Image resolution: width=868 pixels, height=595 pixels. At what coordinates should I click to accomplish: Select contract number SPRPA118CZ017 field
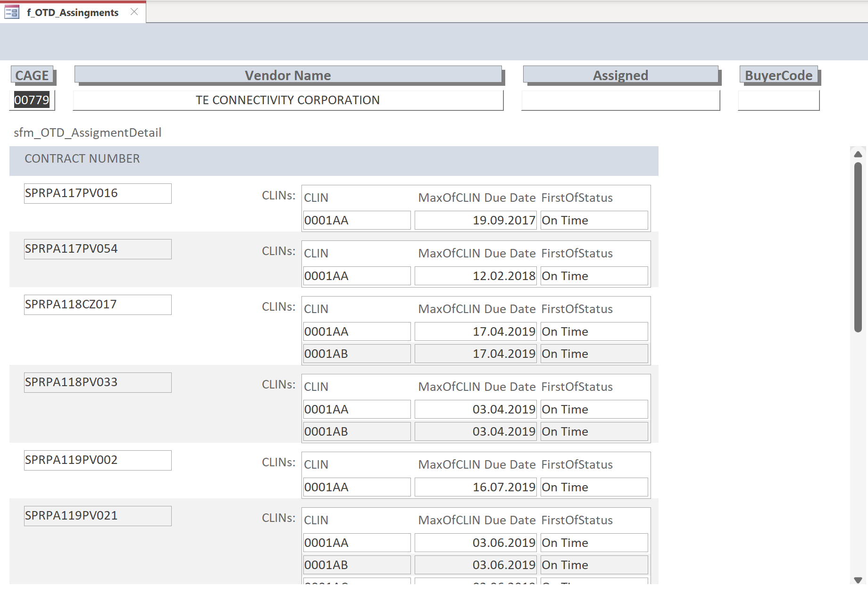(98, 305)
